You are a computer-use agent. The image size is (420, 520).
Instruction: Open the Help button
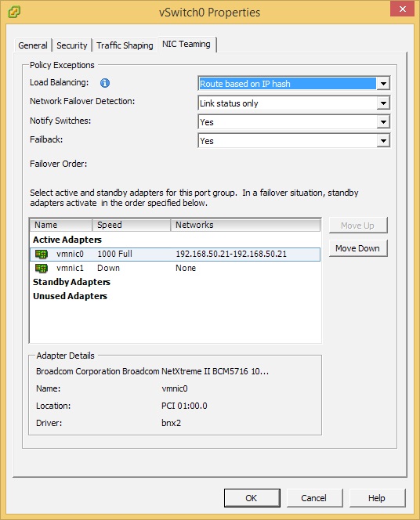[x=377, y=498]
